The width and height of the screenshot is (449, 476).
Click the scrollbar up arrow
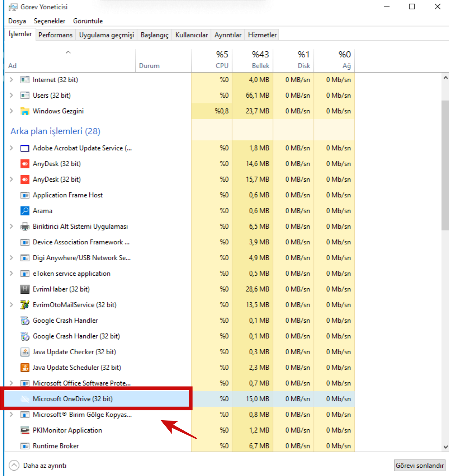446,78
